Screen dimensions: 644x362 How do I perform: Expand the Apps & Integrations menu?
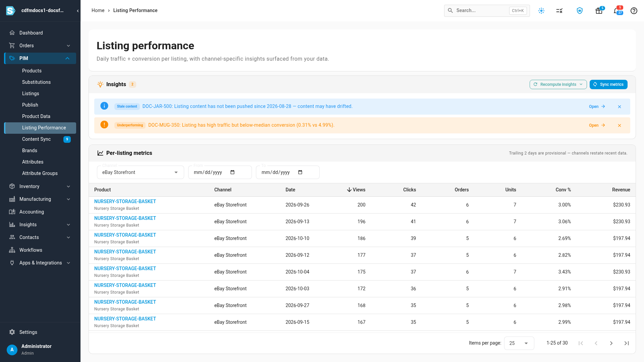tap(40, 263)
